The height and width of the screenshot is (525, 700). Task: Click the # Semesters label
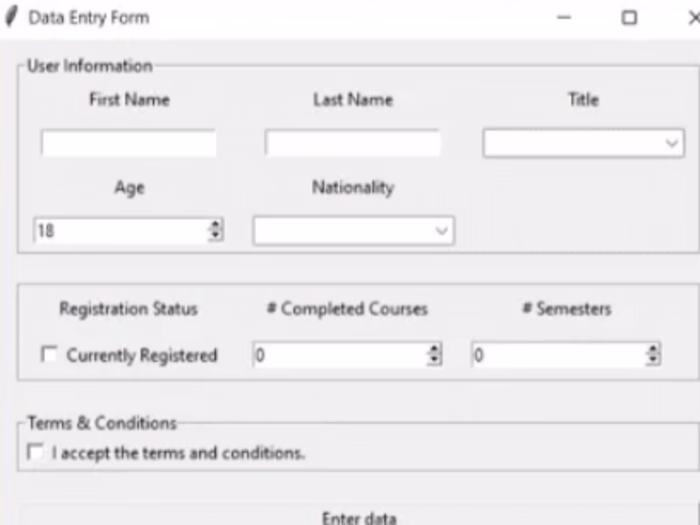[x=567, y=309]
